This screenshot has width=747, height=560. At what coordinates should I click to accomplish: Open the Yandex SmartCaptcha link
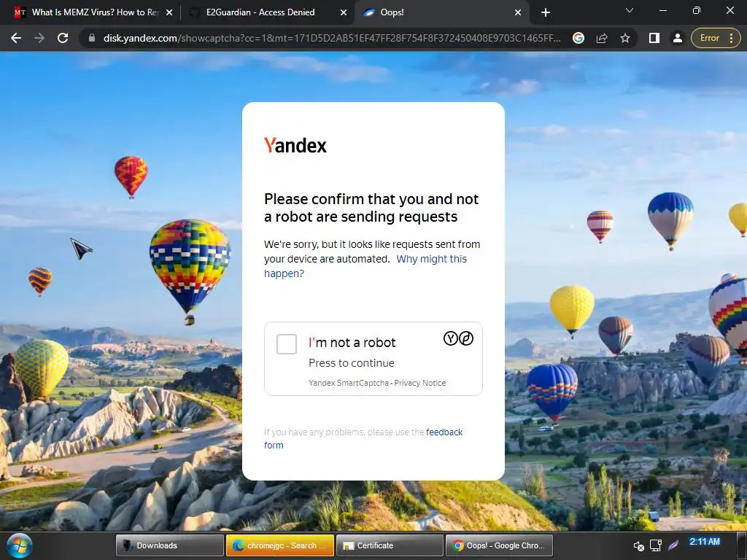pos(348,383)
